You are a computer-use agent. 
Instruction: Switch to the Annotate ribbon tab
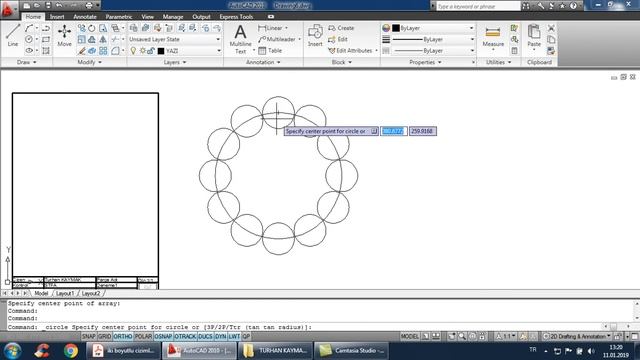85,17
